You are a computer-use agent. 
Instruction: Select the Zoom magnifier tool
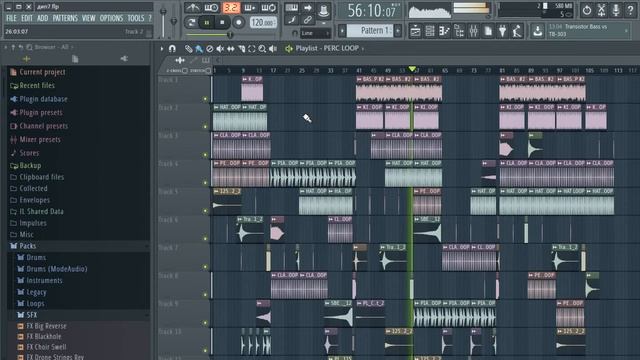click(262, 49)
